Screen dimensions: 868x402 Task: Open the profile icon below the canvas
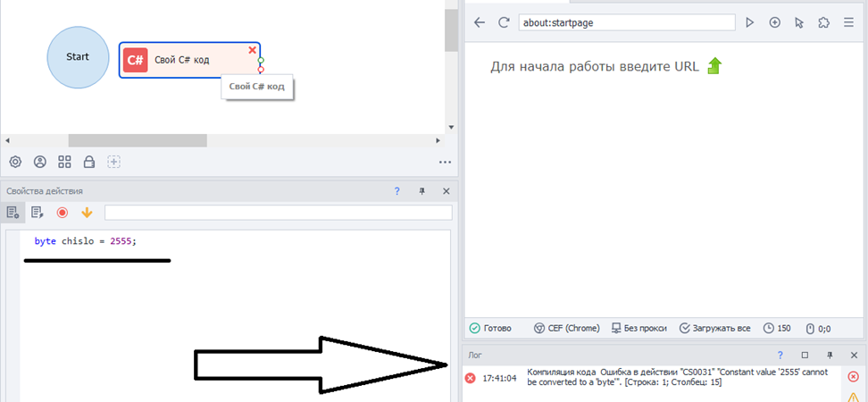tap(40, 162)
